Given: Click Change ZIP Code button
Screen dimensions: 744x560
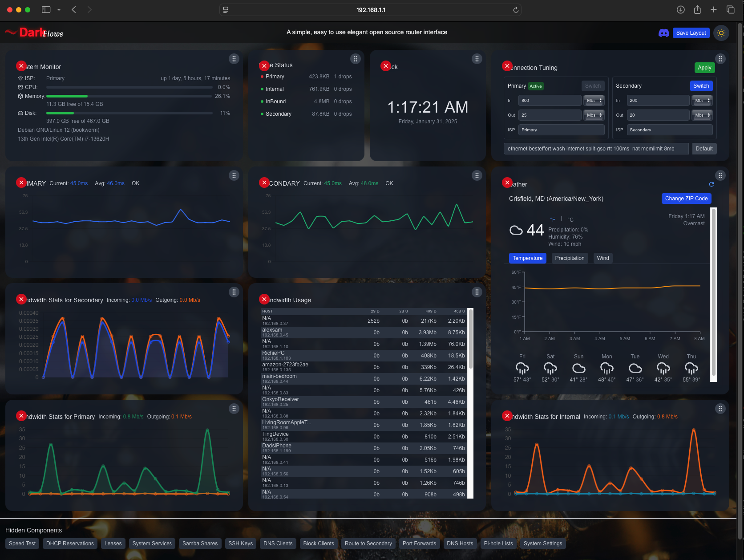Looking at the screenshot, I should click(686, 199).
